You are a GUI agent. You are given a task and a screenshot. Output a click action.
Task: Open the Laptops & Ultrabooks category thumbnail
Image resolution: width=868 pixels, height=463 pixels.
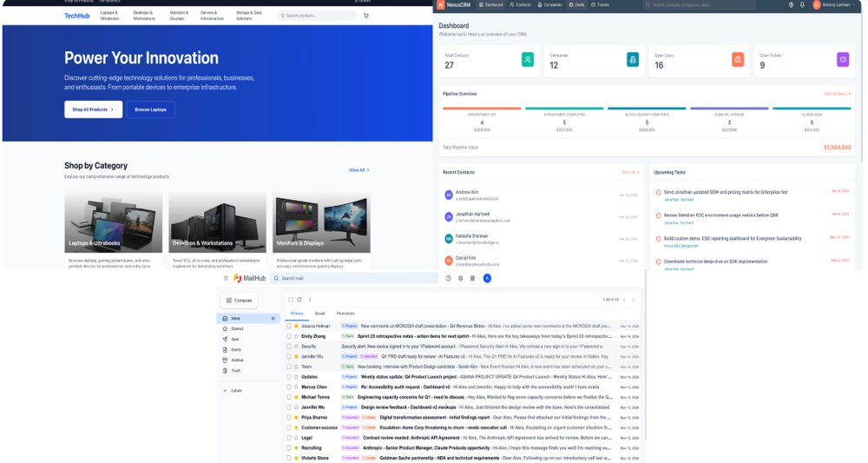coord(114,221)
